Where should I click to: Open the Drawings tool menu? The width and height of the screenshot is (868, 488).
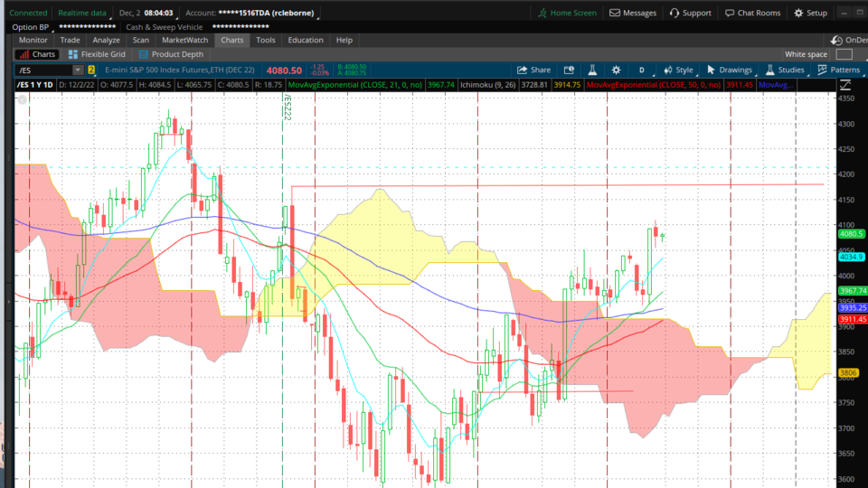tap(730, 70)
